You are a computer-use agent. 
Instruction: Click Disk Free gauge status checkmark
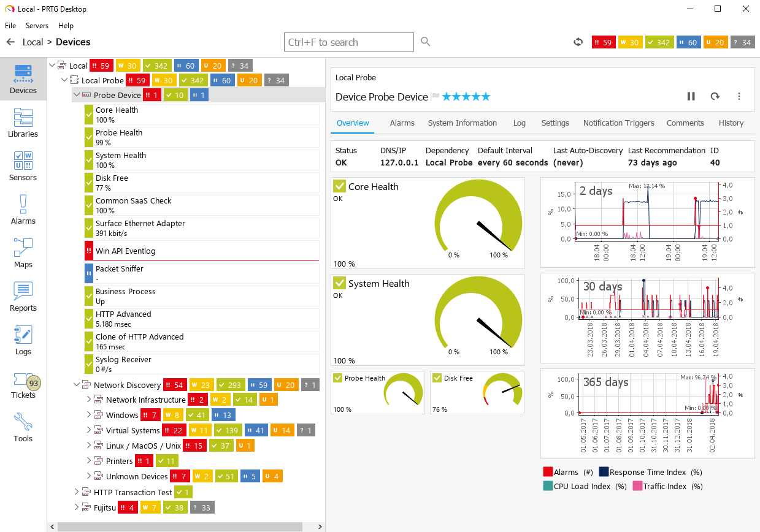437,378
